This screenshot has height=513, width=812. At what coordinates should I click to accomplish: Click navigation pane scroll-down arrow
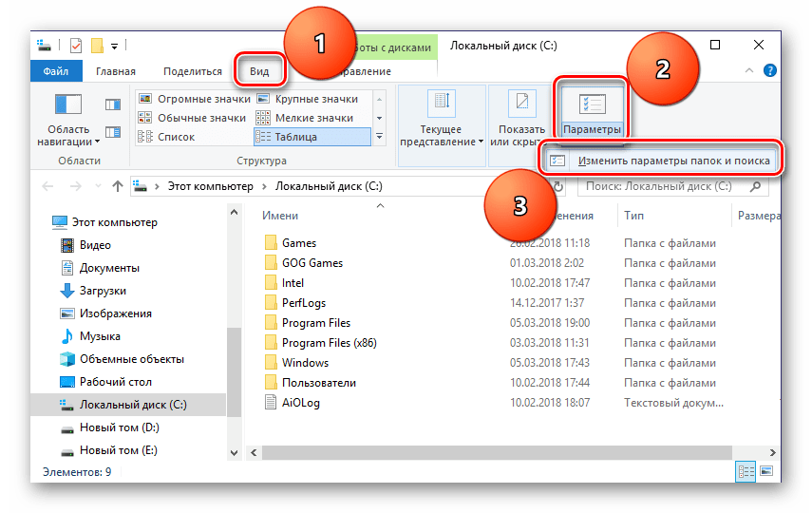point(234,452)
